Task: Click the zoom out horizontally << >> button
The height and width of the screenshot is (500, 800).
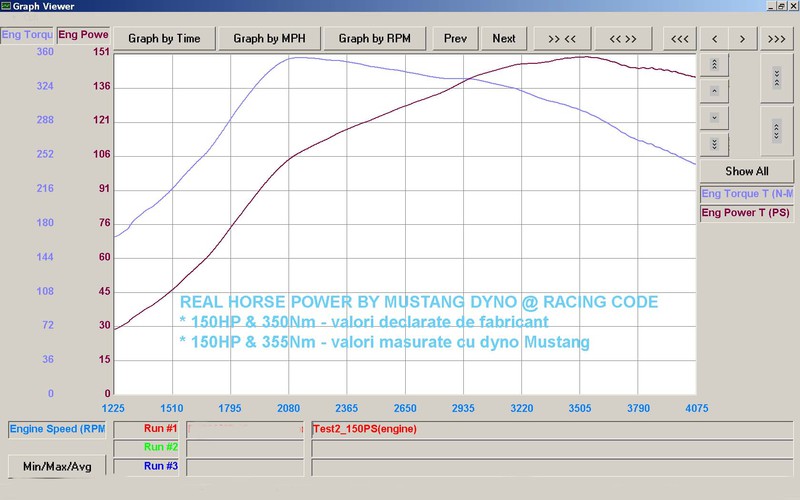Action: (623, 39)
